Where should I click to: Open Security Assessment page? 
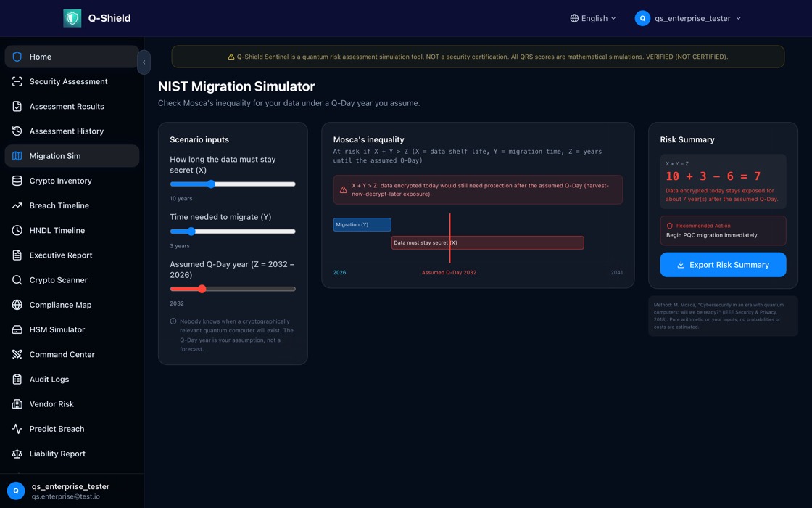click(72, 81)
